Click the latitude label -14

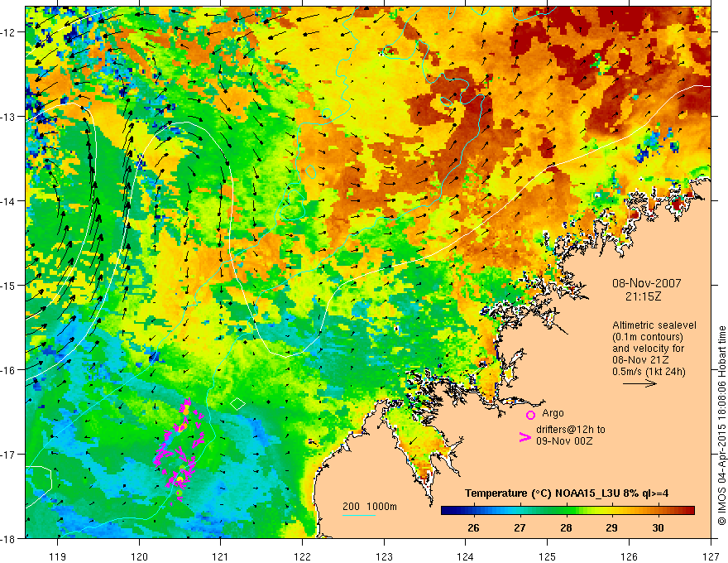9,201
